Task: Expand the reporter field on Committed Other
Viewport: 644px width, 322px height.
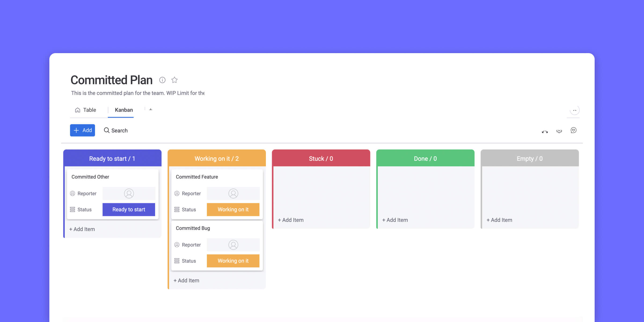Action: click(129, 193)
